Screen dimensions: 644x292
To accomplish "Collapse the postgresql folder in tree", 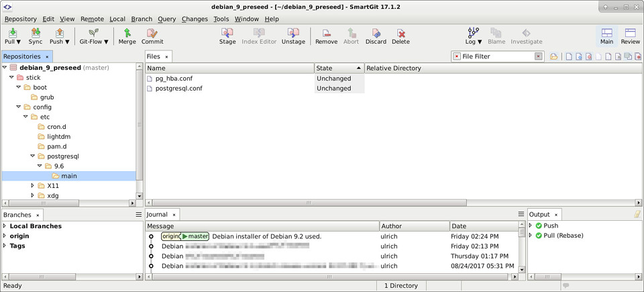I will pos(32,156).
